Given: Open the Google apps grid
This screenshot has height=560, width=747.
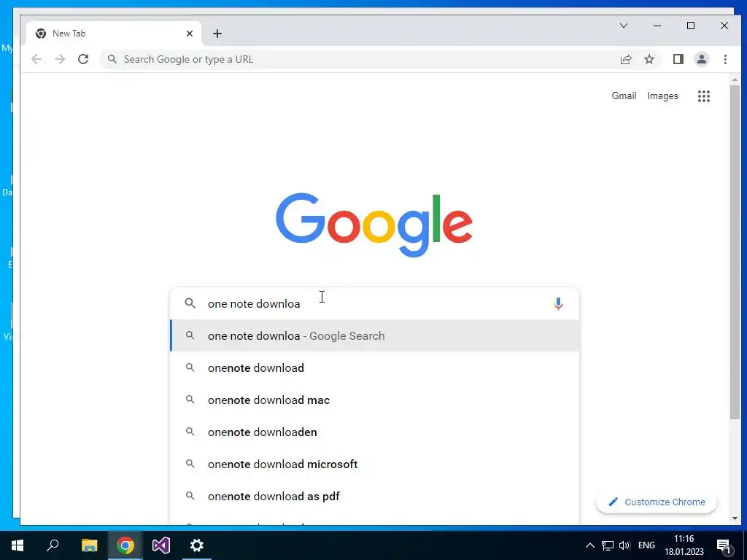Looking at the screenshot, I should point(704,96).
